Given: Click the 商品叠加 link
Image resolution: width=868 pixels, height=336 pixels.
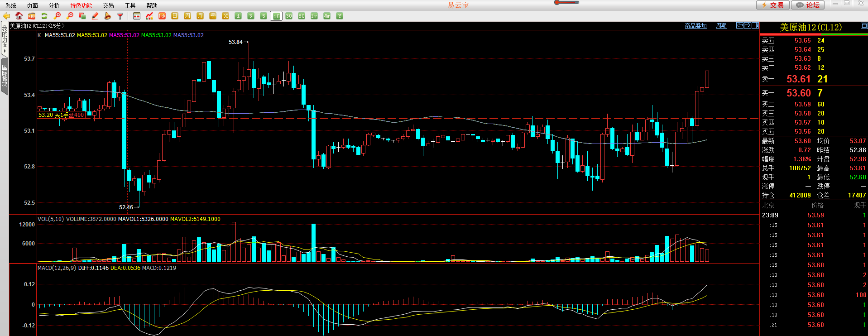Looking at the screenshot, I should point(696,26).
